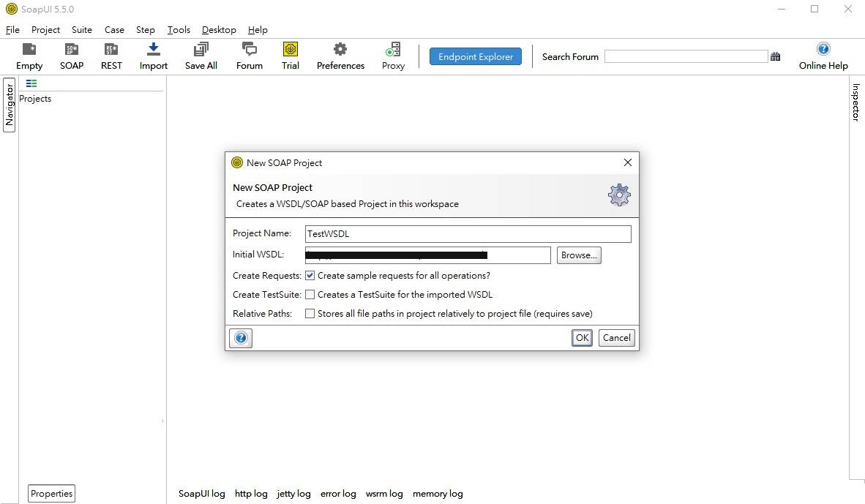Click the Initial WSDL input field
865x504 pixels.
(x=427, y=255)
